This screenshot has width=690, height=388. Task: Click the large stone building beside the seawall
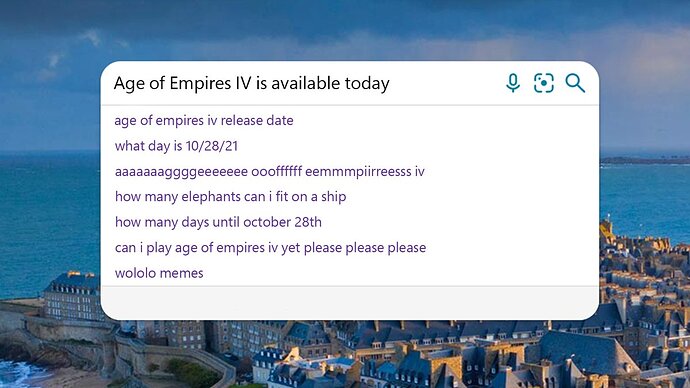(x=73, y=296)
